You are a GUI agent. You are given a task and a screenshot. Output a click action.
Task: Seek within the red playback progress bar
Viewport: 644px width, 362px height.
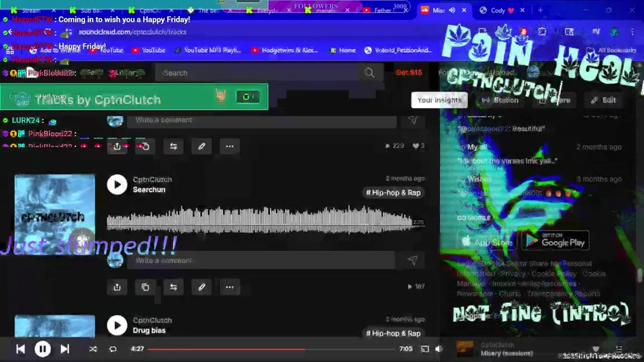272,349
